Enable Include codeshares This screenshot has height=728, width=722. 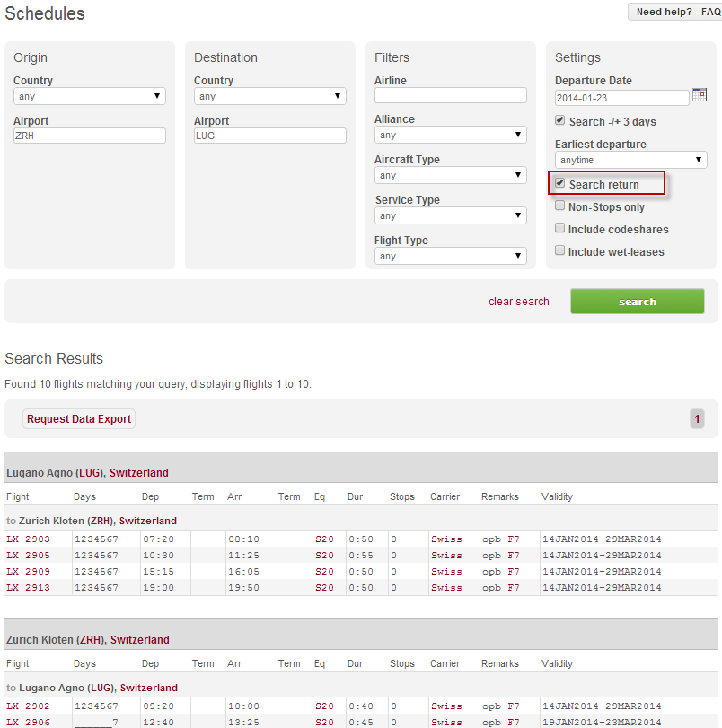559,227
